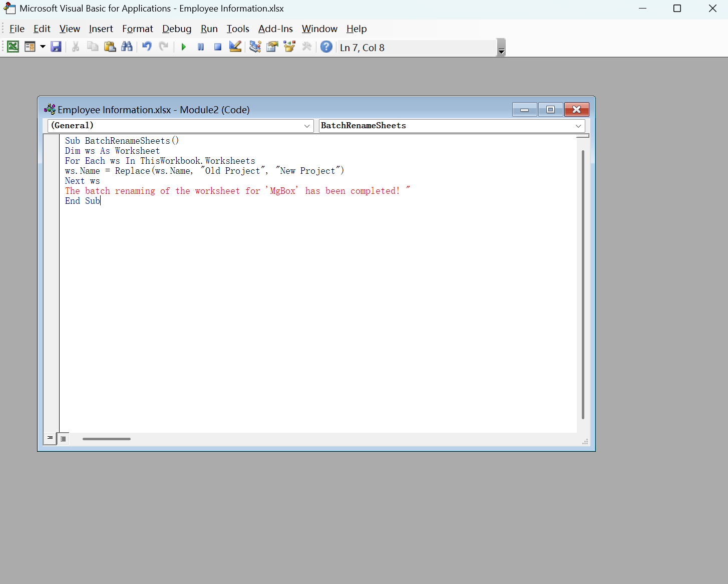Switch to Full Module View button
Viewport: 728px width, 584px height.
click(63, 439)
